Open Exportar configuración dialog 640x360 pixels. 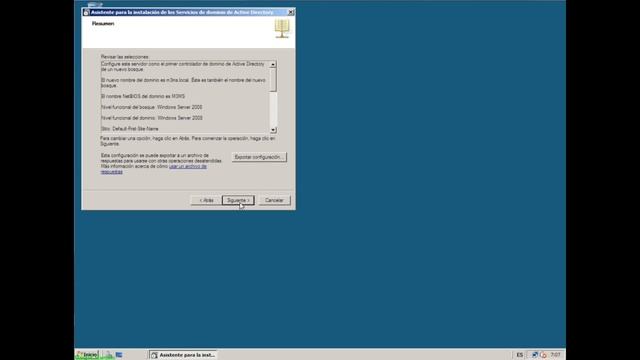[259, 157]
